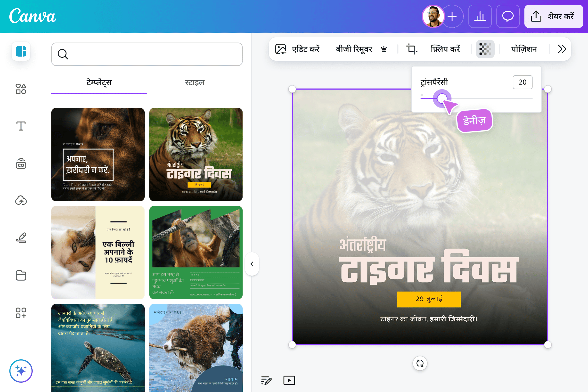Click the yellow 29 जुलाई date box
The width and height of the screenshot is (588, 392).
pos(429,299)
